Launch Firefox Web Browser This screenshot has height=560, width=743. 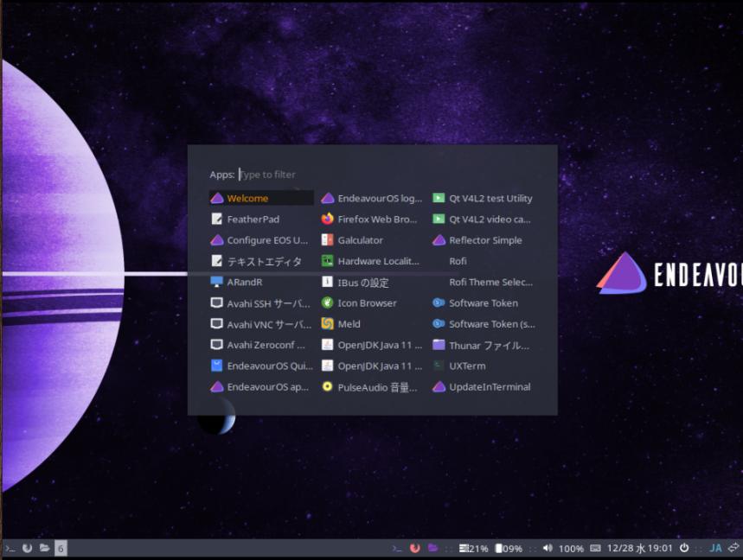tap(372, 219)
